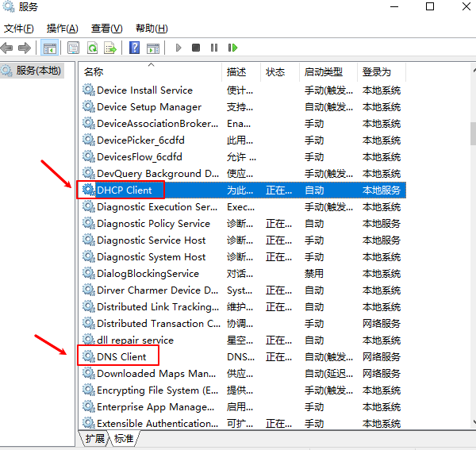Select 服务(本地) in the left tree
Screen dimensions: 476x450
[x=37, y=71]
